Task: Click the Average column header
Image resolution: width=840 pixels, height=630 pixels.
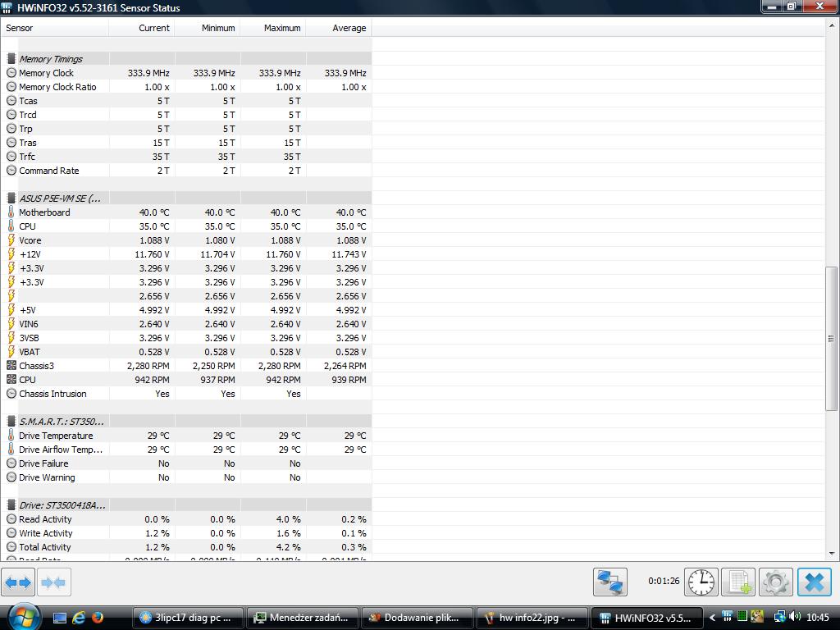Action: (339, 28)
